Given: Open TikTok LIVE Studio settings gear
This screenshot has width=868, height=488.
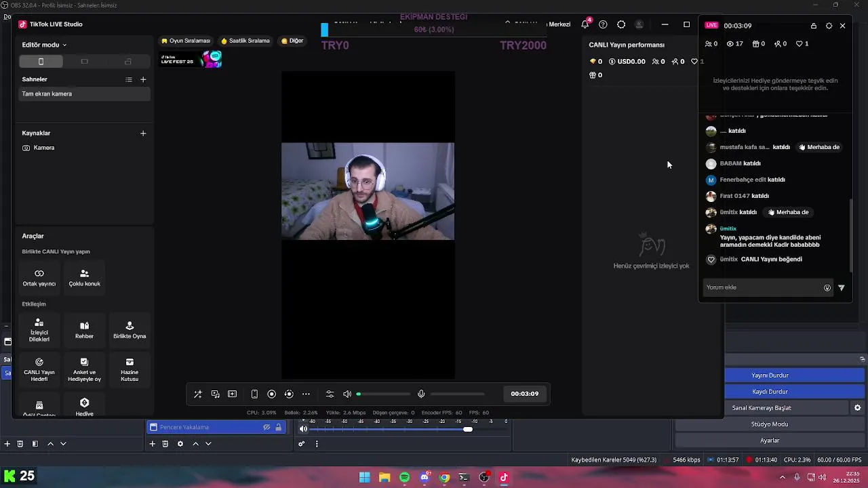Looking at the screenshot, I should click(x=621, y=24).
